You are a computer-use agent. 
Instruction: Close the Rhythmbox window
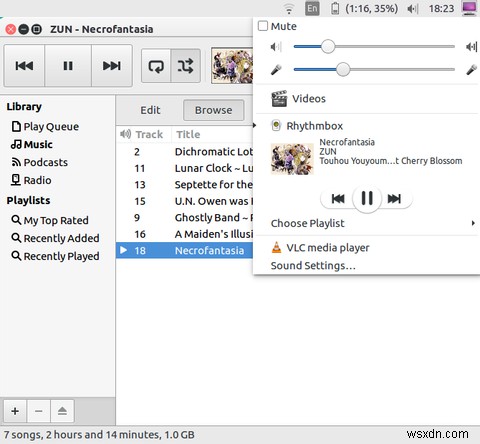[x=11, y=29]
